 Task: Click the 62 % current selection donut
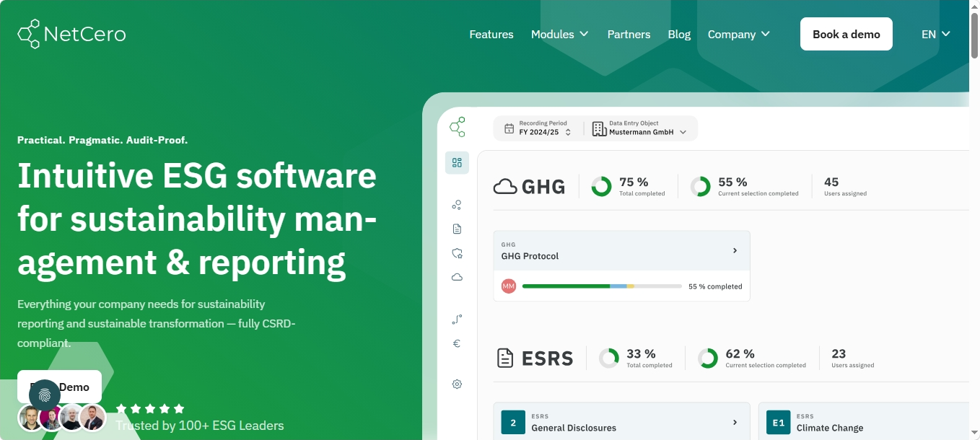[708, 358]
